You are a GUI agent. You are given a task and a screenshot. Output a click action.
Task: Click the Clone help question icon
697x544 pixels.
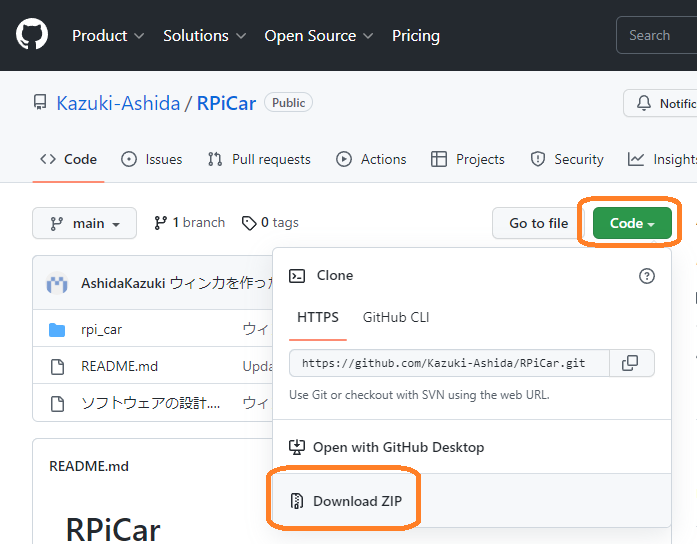(x=647, y=276)
